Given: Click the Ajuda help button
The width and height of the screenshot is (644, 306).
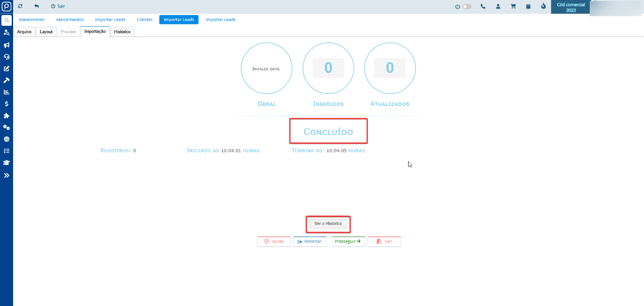Looking at the screenshot, I should coord(274,241).
